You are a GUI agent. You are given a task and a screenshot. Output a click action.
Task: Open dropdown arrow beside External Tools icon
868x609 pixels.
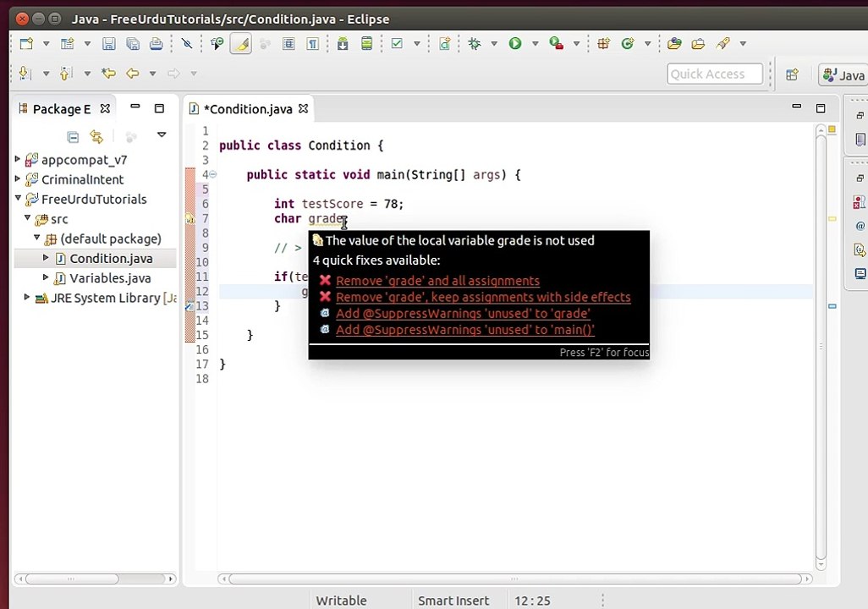[576, 43]
